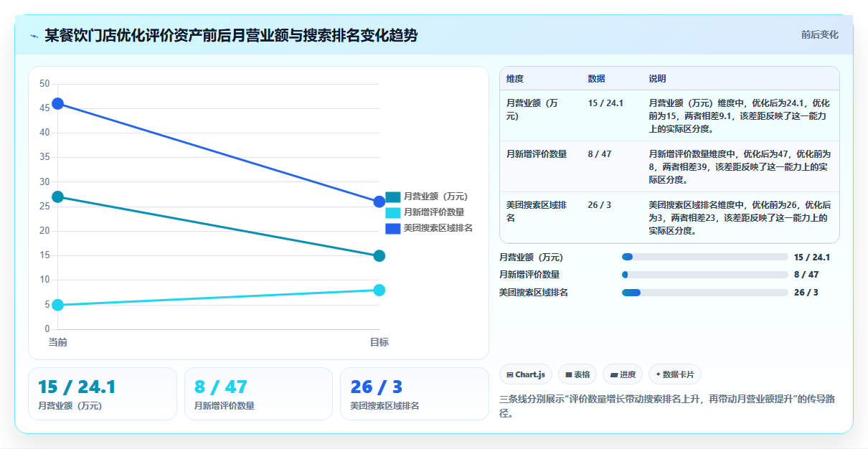Click the footer note about 三条线
Viewport: 868px width, 449px height.
(669, 406)
